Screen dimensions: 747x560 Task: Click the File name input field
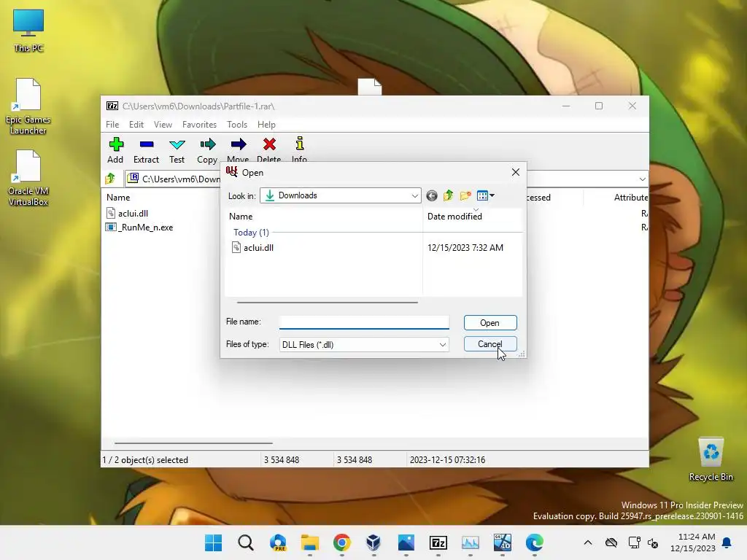coord(364,322)
